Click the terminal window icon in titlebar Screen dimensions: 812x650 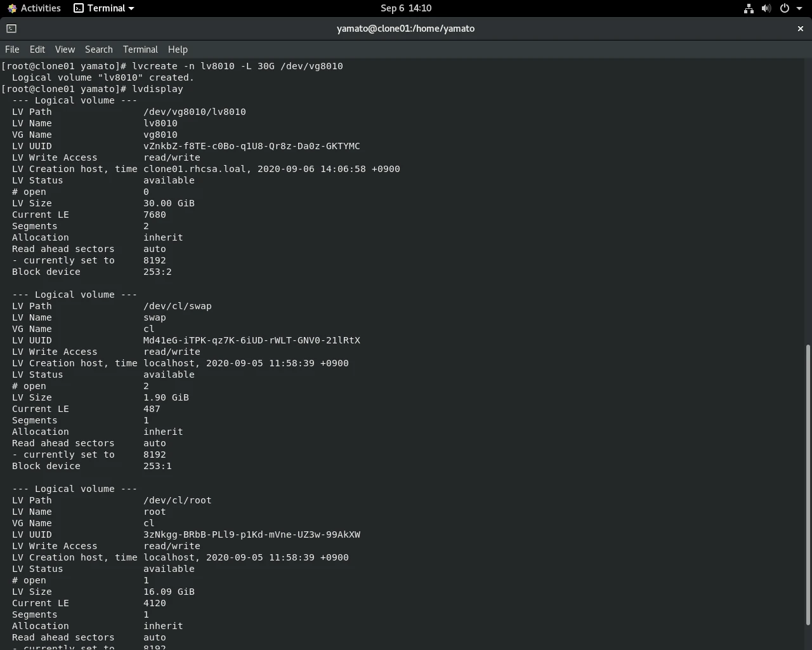(x=11, y=29)
